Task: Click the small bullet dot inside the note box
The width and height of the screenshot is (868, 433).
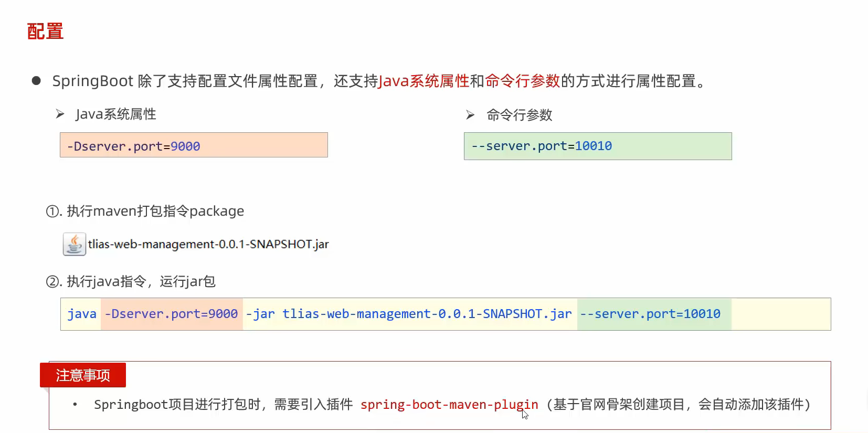Action: tap(75, 404)
